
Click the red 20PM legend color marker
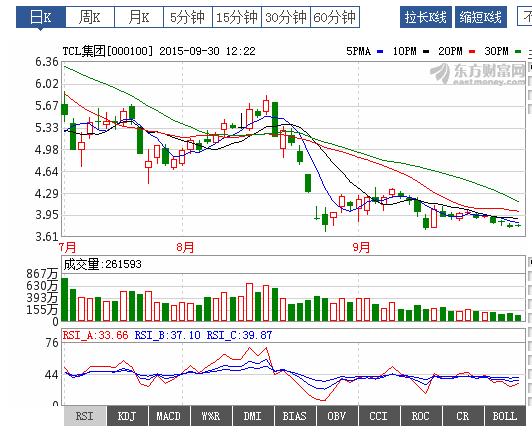pos(472,52)
